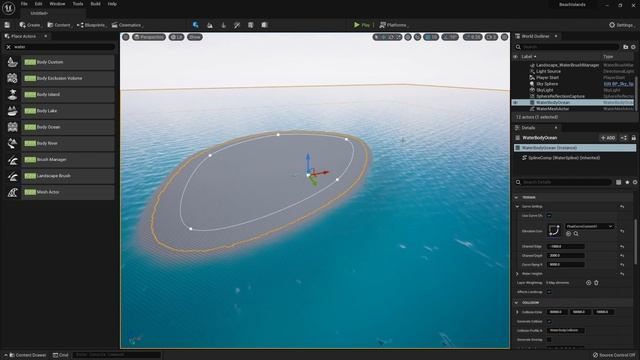Click the Water Mesh Actor icon
This screenshot has width=640, height=360.
point(12,192)
